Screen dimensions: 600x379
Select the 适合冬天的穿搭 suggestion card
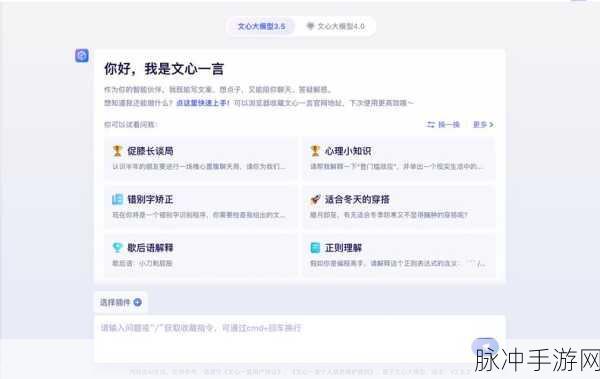tap(398, 206)
